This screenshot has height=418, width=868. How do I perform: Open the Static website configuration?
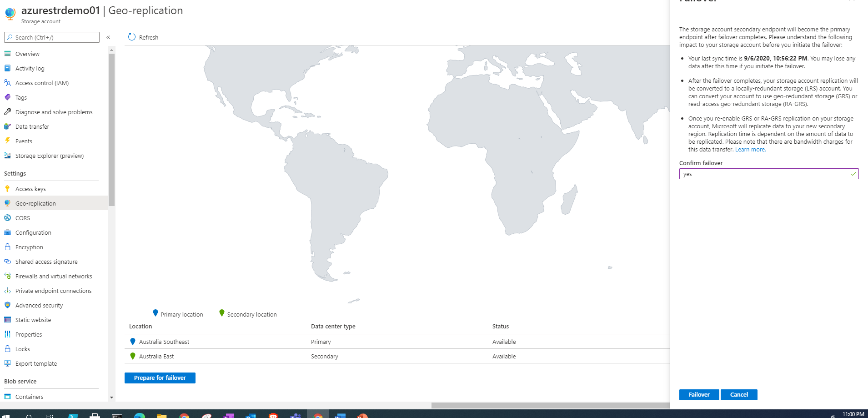[x=34, y=320]
